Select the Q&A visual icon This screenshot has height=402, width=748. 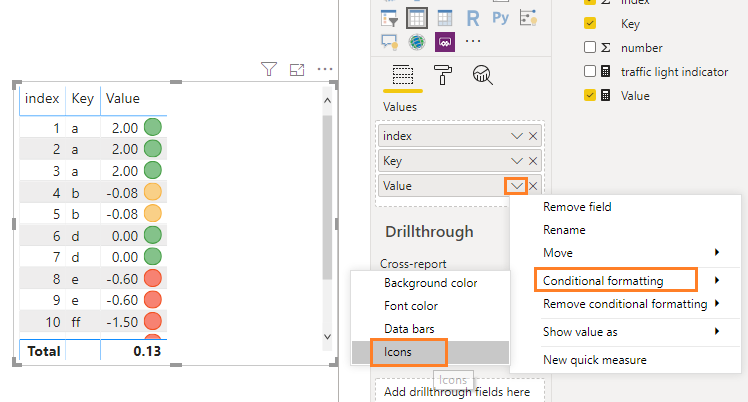coord(390,42)
